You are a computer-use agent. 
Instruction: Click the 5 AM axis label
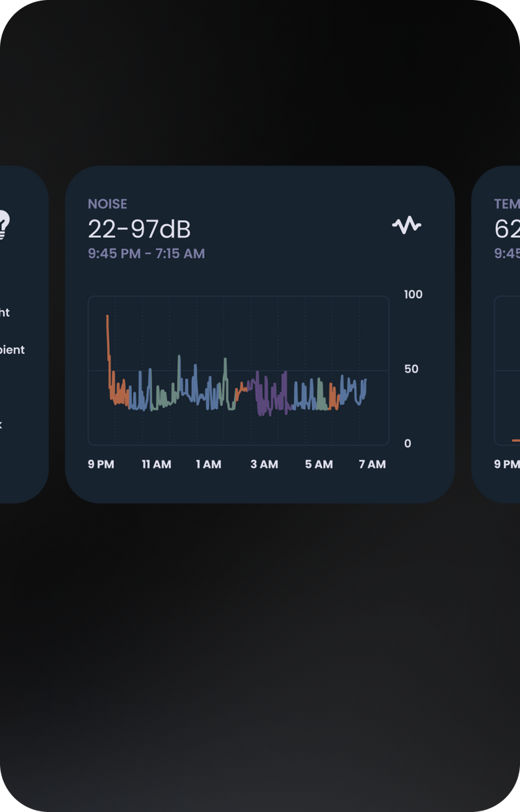pyautogui.click(x=319, y=464)
